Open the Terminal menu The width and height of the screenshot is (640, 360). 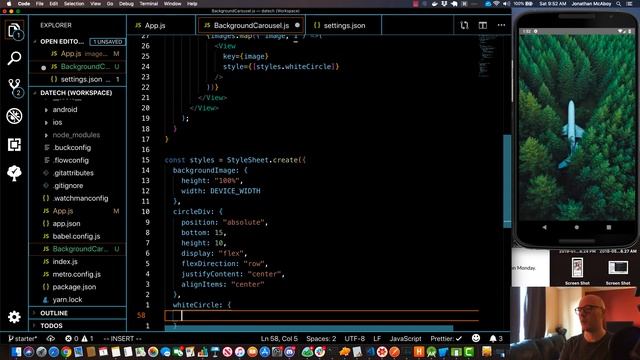tap(149, 4)
